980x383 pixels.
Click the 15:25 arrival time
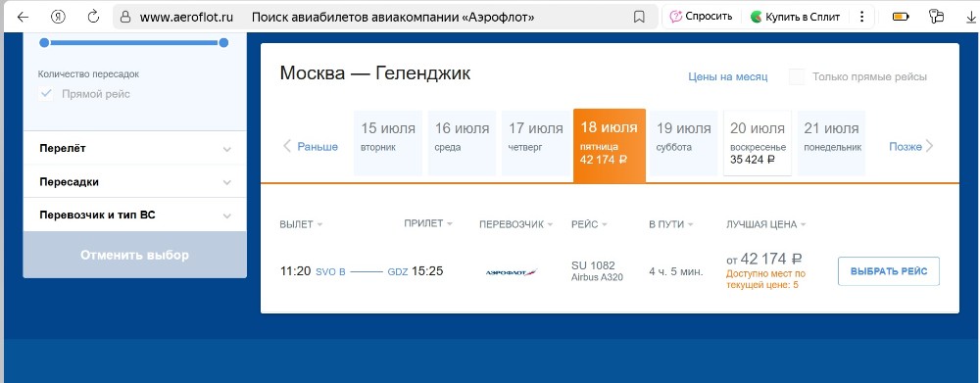[427, 271]
